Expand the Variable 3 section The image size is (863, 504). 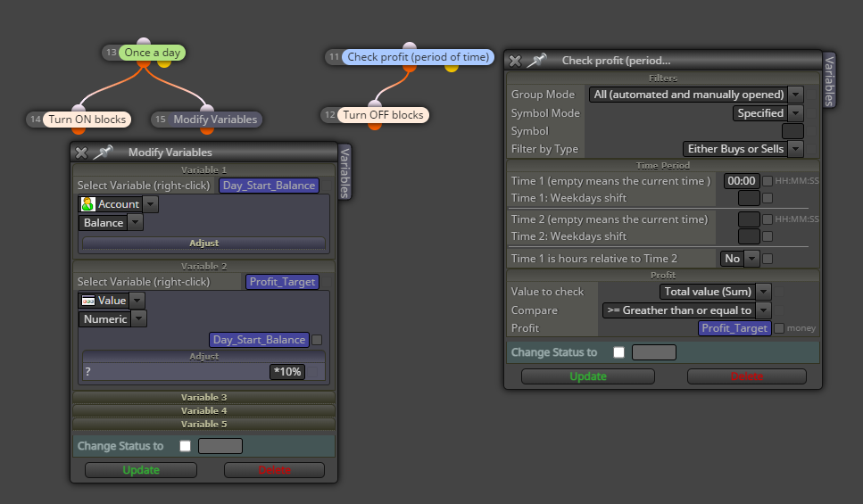tap(203, 397)
